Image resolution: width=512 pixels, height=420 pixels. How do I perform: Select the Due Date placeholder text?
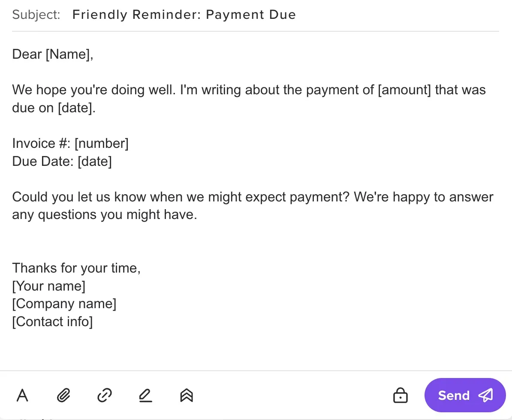point(94,161)
